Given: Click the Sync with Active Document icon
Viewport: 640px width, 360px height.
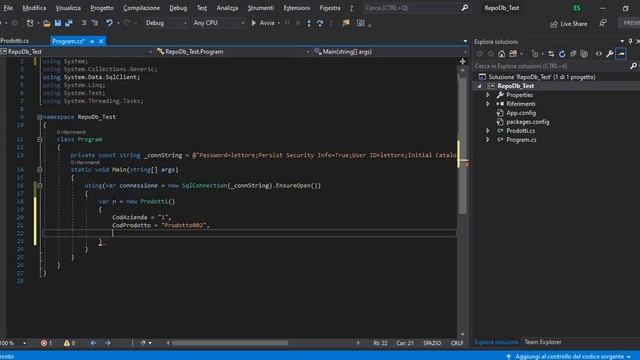Looking at the screenshot, I should coord(551,54).
